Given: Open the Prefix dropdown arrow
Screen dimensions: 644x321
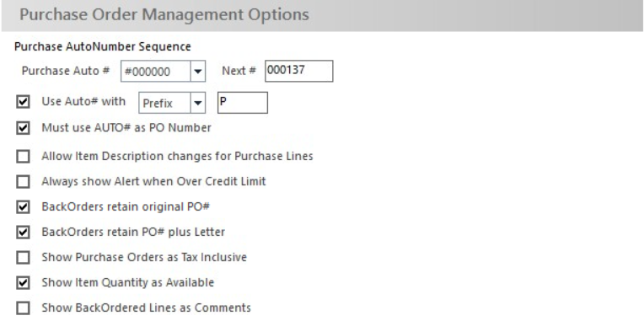Looking at the screenshot, I should pos(197,103).
